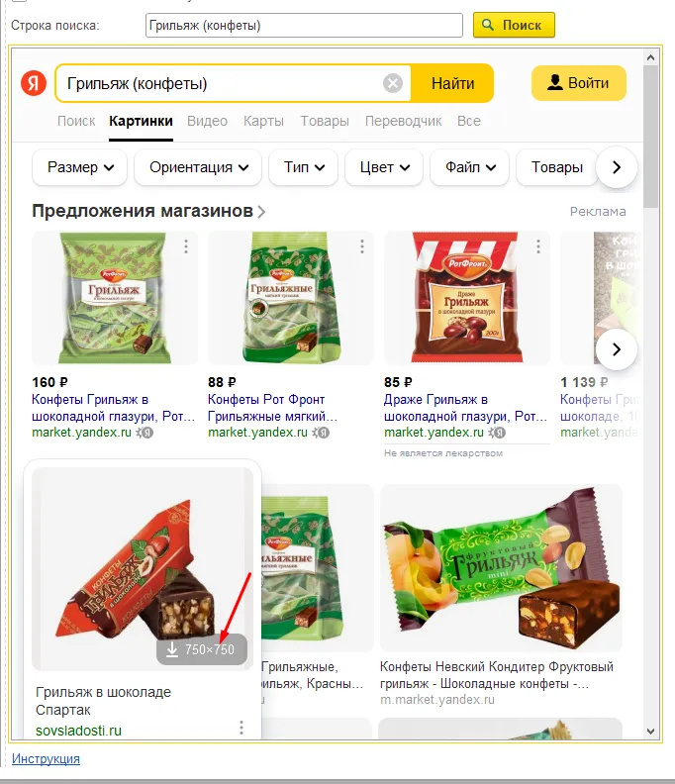Expand the Размер filter dropdown

tap(80, 167)
